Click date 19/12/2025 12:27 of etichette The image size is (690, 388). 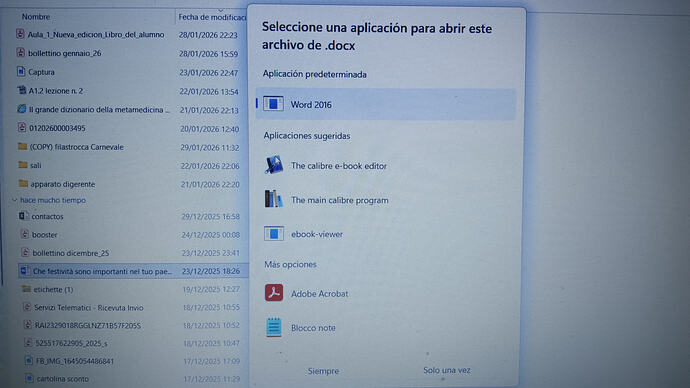pos(211,289)
